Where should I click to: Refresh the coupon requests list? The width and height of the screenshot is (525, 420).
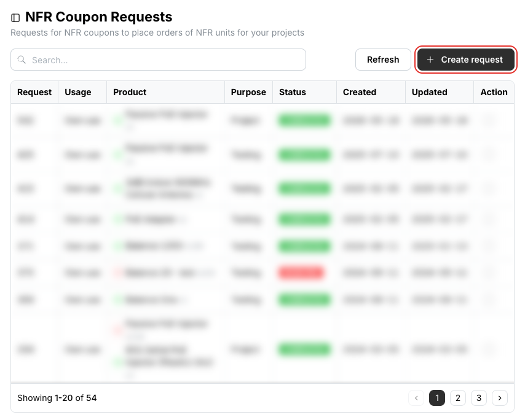coord(383,60)
